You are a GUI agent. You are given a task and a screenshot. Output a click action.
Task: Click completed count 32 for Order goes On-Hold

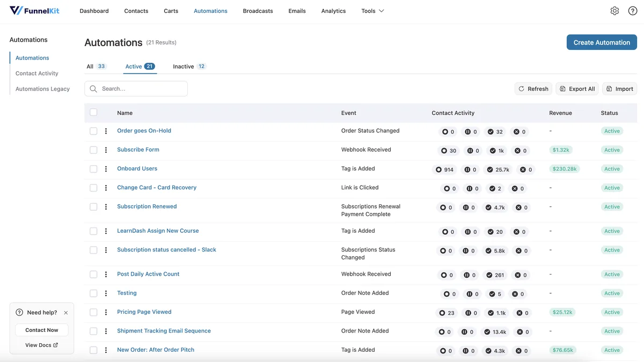click(495, 131)
